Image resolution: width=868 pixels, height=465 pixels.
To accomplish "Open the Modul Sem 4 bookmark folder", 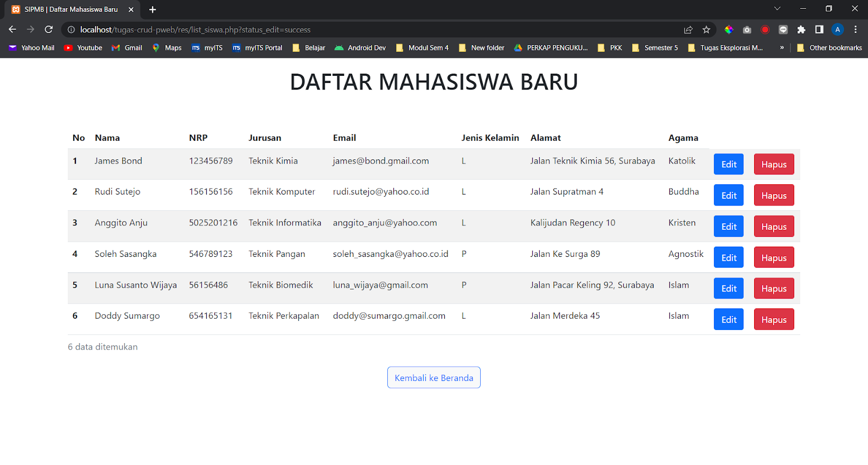I will coord(422,48).
